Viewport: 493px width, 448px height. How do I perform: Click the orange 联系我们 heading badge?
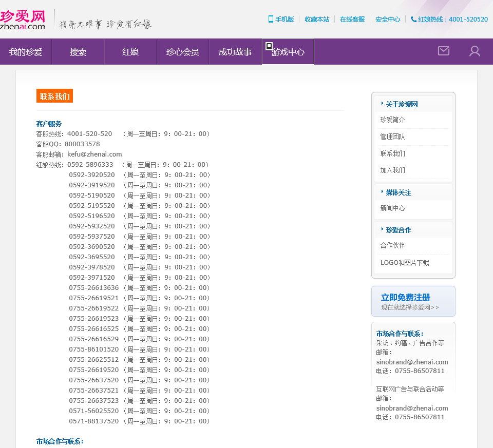coord(55,96)
